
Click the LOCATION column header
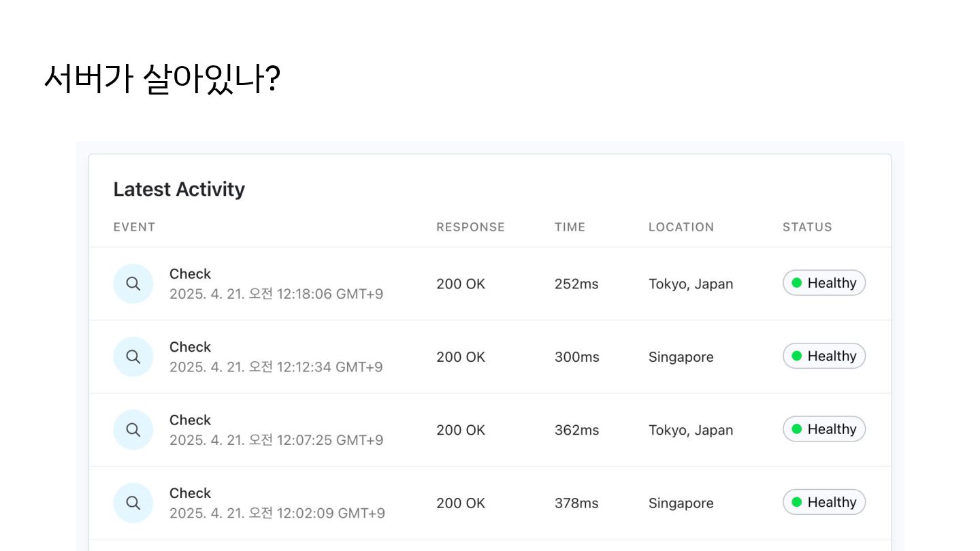681,227
